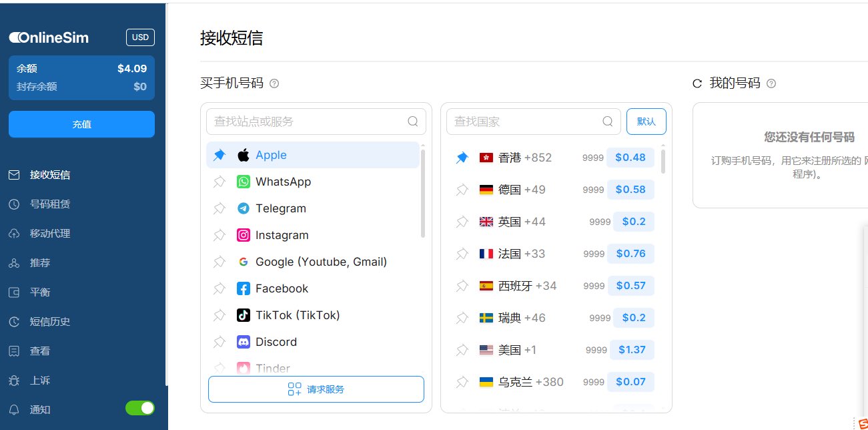868x430 pixels.
Task: Pin the WhatsApp service
Action: tap(220, 182)
